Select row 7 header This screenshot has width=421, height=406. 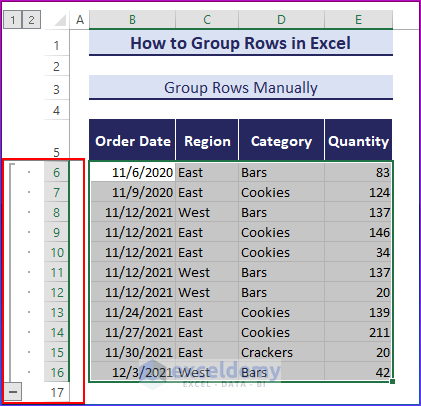click(x=56, y=192)
